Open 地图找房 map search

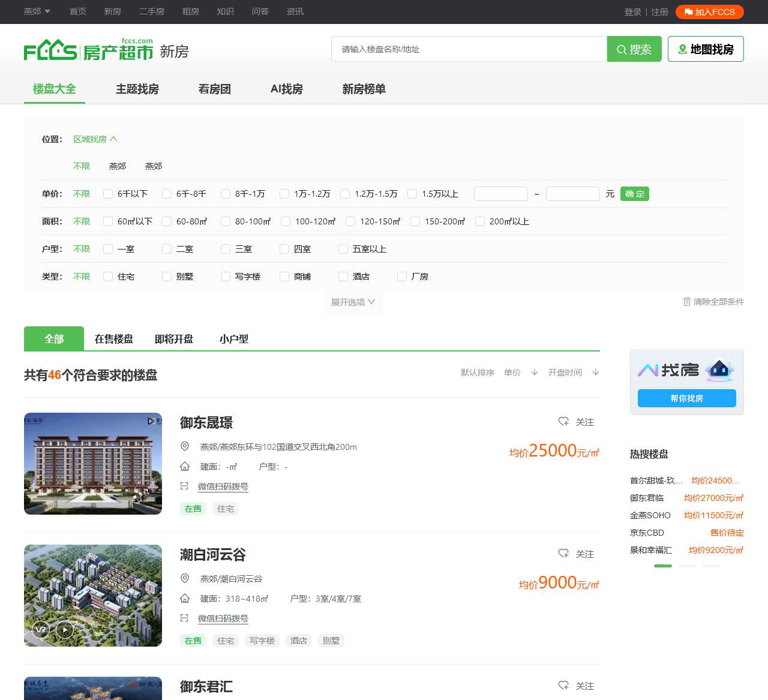pos(706,49)
